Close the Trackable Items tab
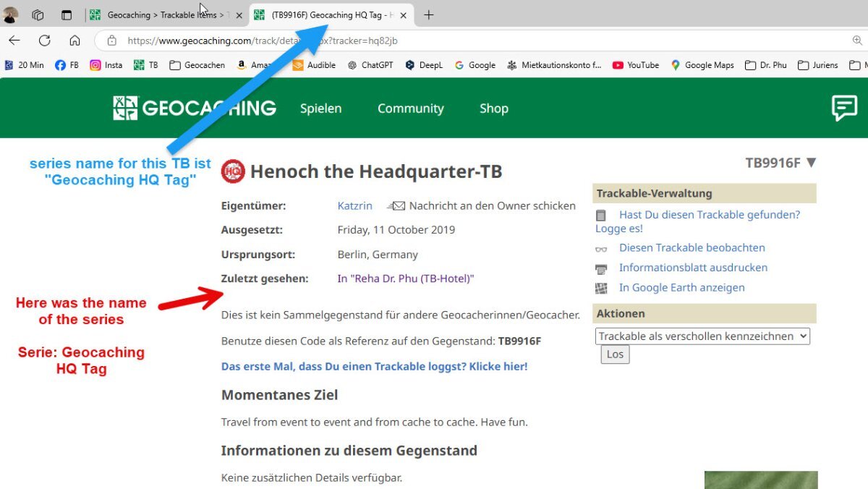Screen dimensions: 868x489 239,15
